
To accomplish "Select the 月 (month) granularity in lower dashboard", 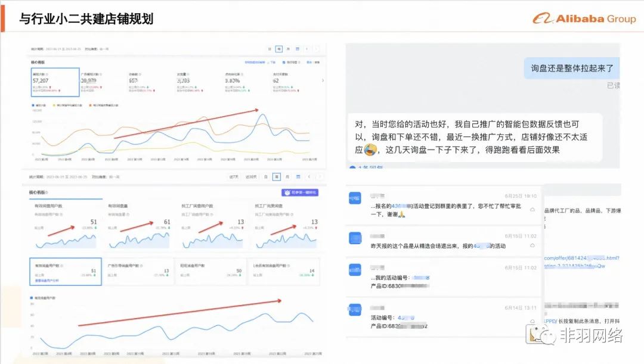I will (287, 177).
